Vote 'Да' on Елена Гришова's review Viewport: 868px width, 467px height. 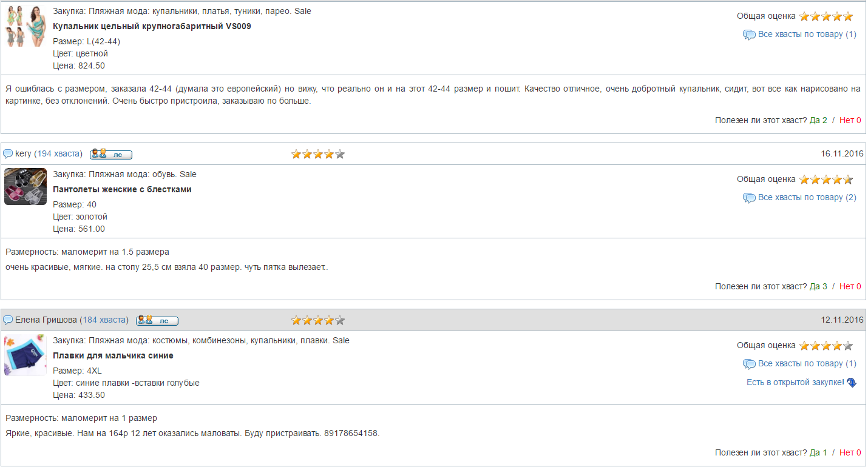[x=818, y=452]
